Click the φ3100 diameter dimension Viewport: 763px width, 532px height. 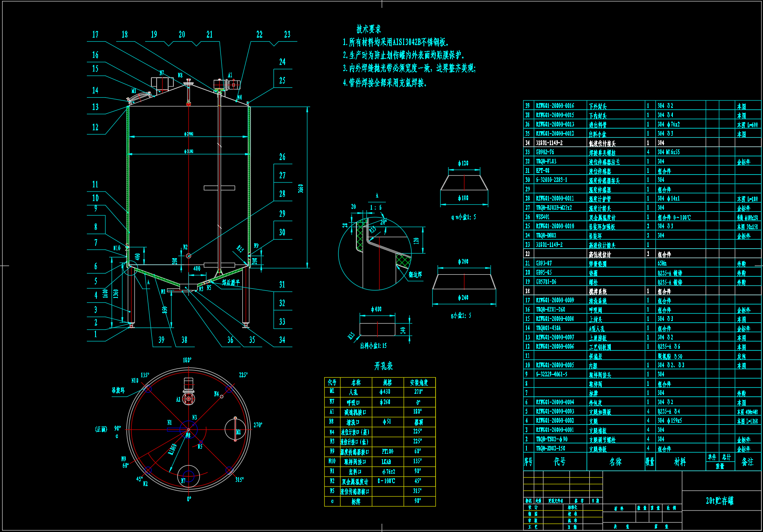coord(189,151)
